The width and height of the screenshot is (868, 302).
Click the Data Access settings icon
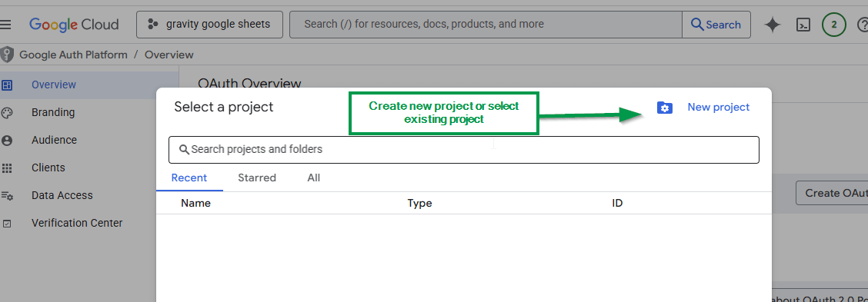tap(7, 196)
